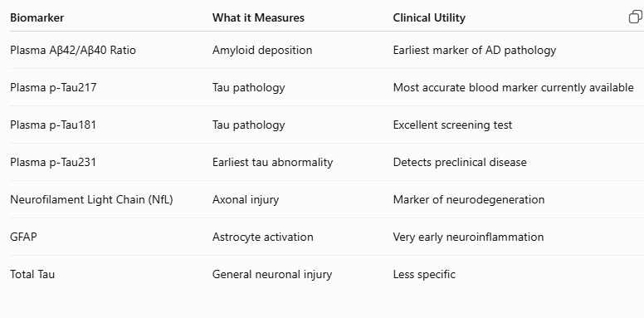Select the Clinical Utility column header
The width and height of the screenshot is (644, 318).
coord(429,17)
